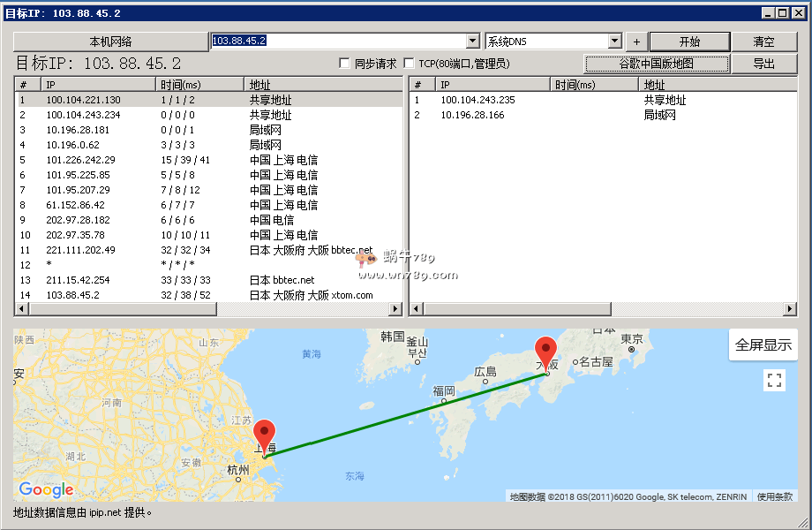The width and height of the screenshot is (812, 530).
Task: Enable the 同步请求 checkbox
Action: pos(345,64)
